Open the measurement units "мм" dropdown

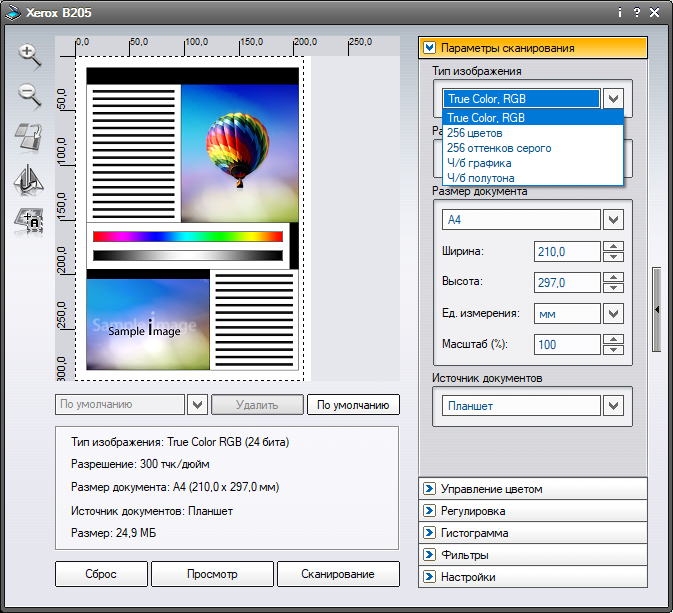[615, 313]
